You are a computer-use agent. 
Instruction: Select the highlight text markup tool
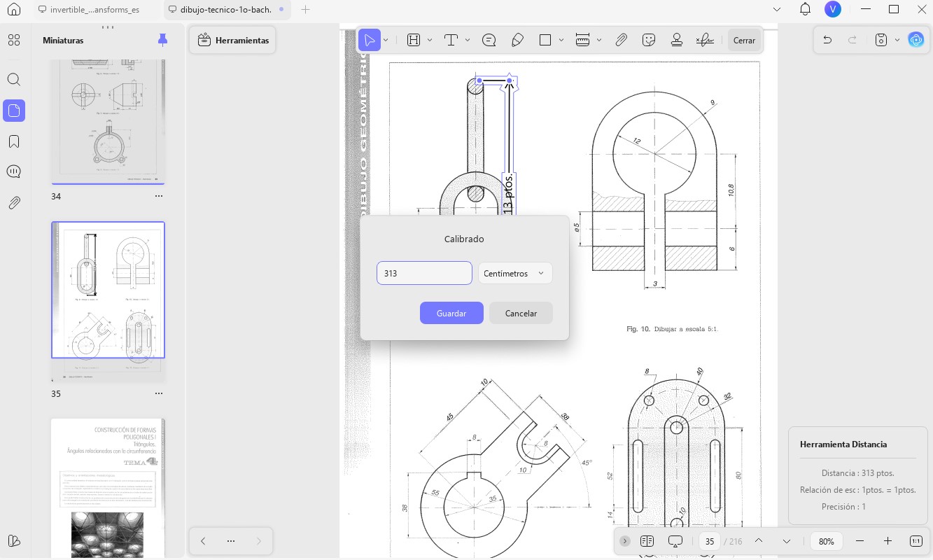pos(414,40)
